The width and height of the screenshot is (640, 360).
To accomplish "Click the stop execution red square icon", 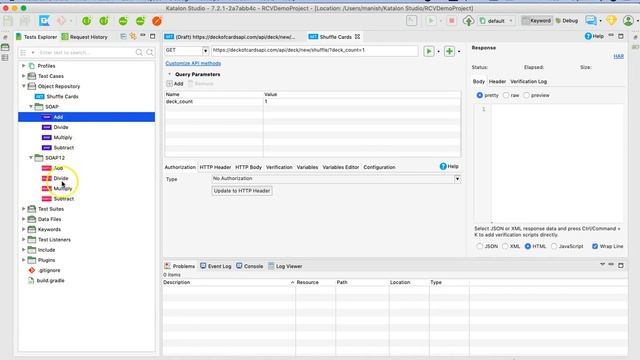I will (451, 21).
